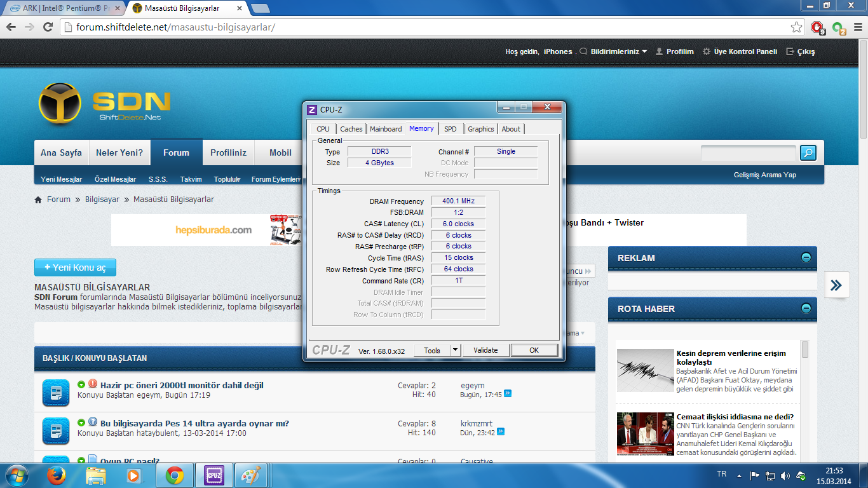
Task: Click the green extension icon in the browser toolbar
Action: (839, 28)
